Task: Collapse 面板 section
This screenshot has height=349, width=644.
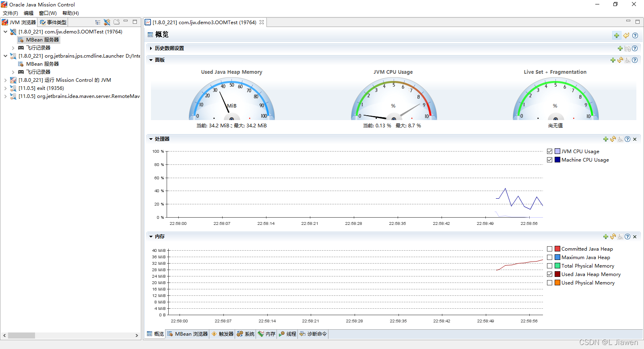Action: tap(151, 60)
